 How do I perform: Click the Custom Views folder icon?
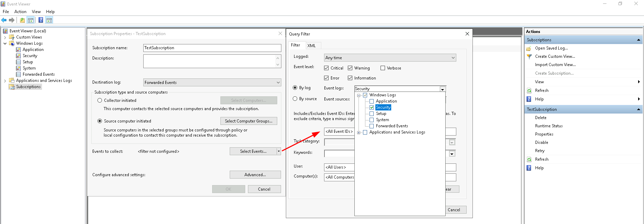[x=12, y=37]
